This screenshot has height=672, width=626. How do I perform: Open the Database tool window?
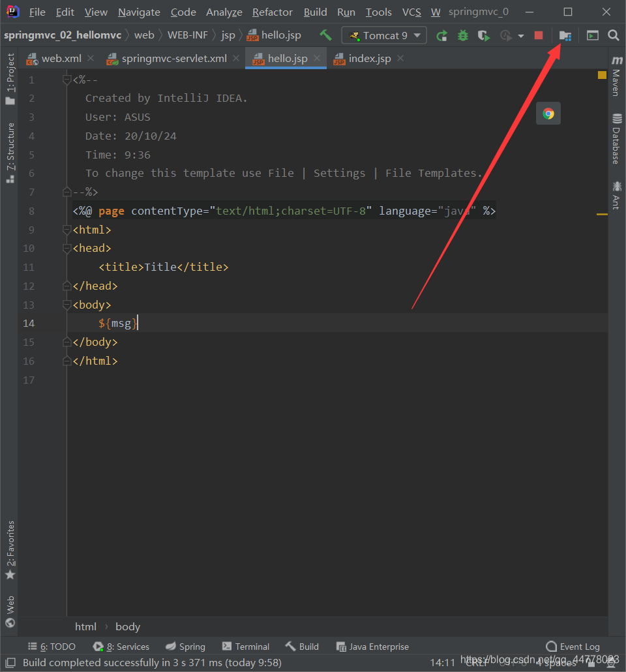pyautogui.click(x=616, y=138)
